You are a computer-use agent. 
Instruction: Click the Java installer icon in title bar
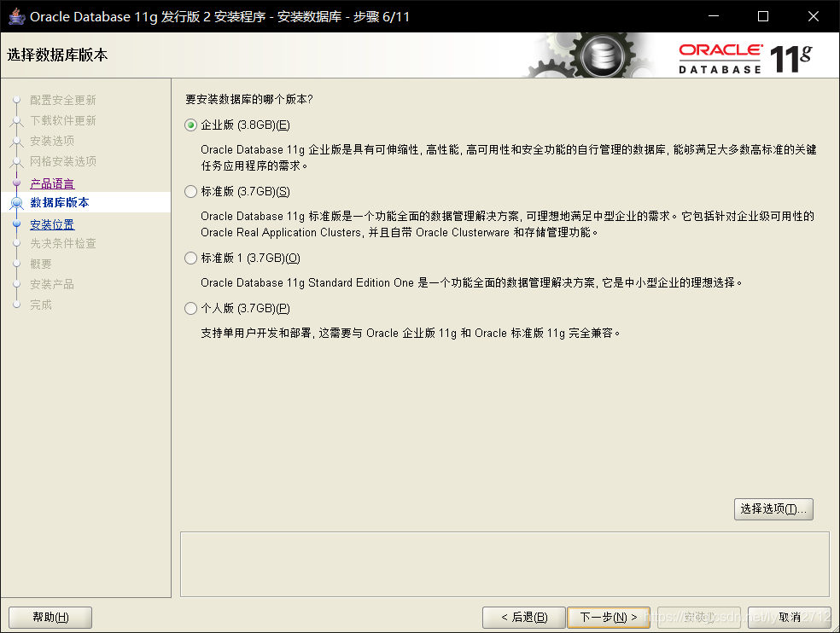16,16
